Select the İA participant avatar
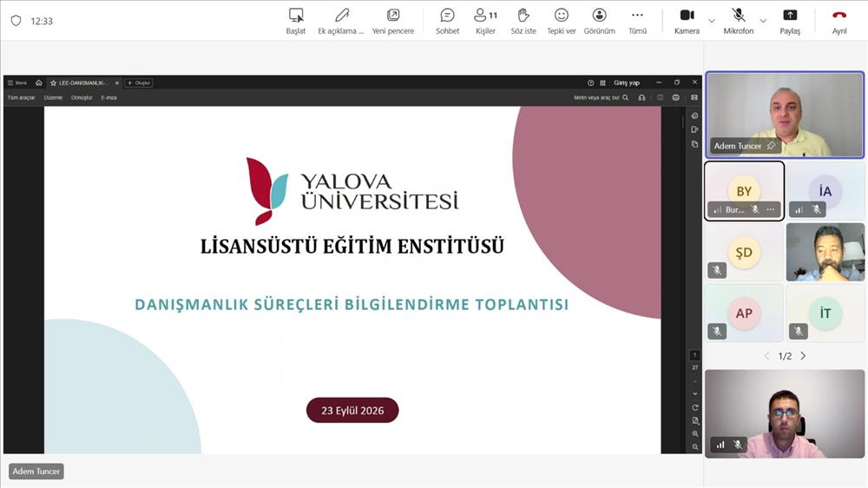868x488 pixels. (x=825, y=191)
